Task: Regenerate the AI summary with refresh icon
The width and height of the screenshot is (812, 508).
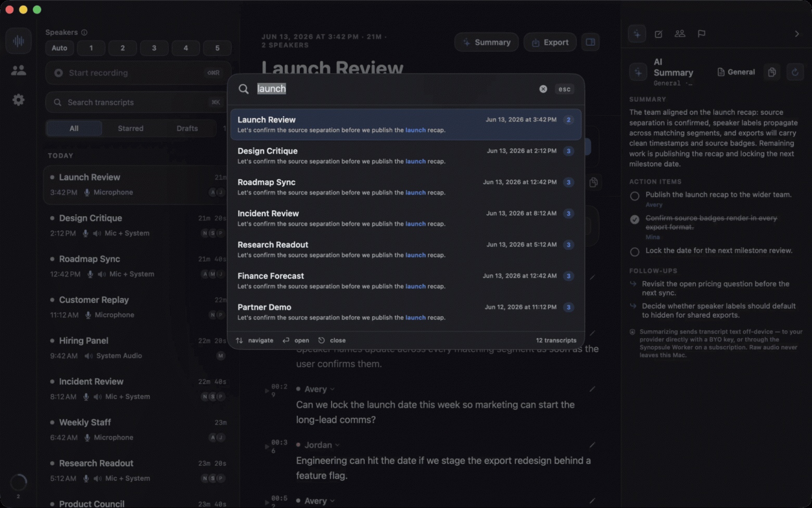Action: [x=795, y=72]
